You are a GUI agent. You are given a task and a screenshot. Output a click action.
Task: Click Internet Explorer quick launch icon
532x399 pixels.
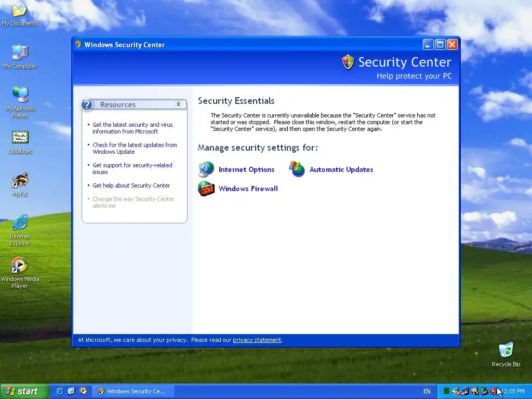59,391
